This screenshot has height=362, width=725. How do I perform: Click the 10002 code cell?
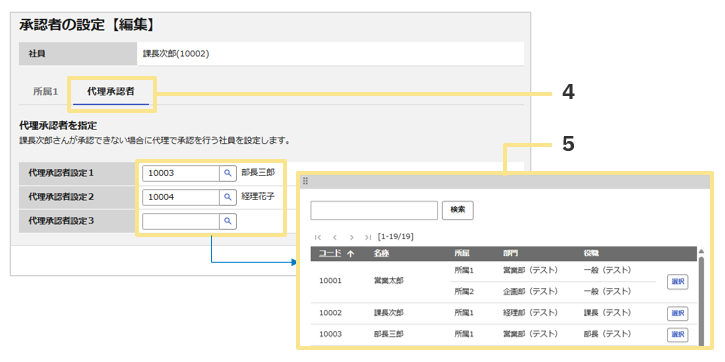tap(331, 313)
